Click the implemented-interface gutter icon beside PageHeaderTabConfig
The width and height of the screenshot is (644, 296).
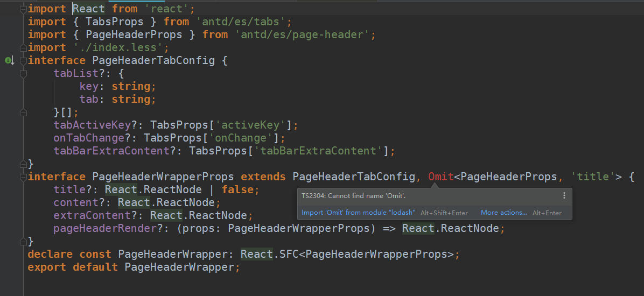10,61
